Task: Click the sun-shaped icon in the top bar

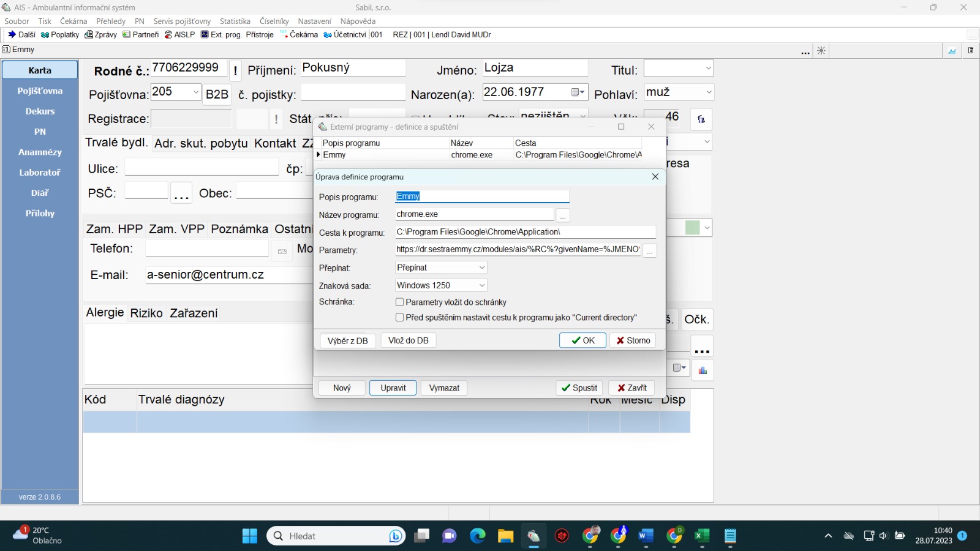Action: (x=821, y=51)
